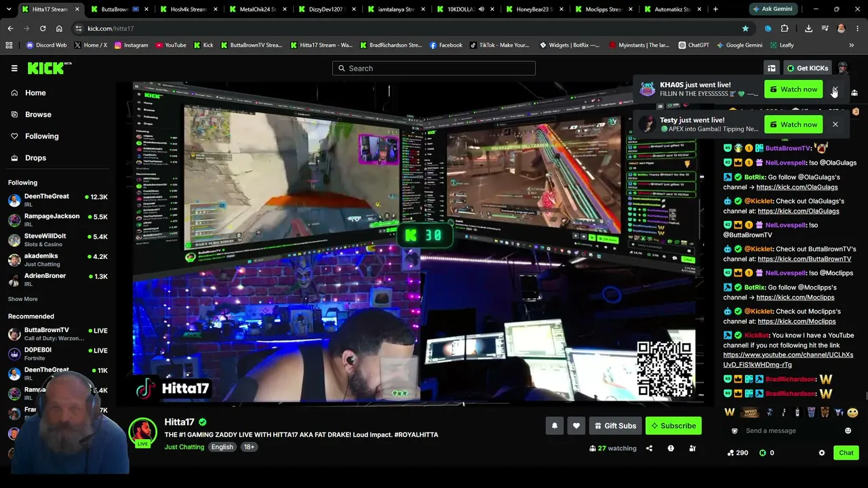
Task: Click the WHO ASKED emote
Action: click(751, 412)
